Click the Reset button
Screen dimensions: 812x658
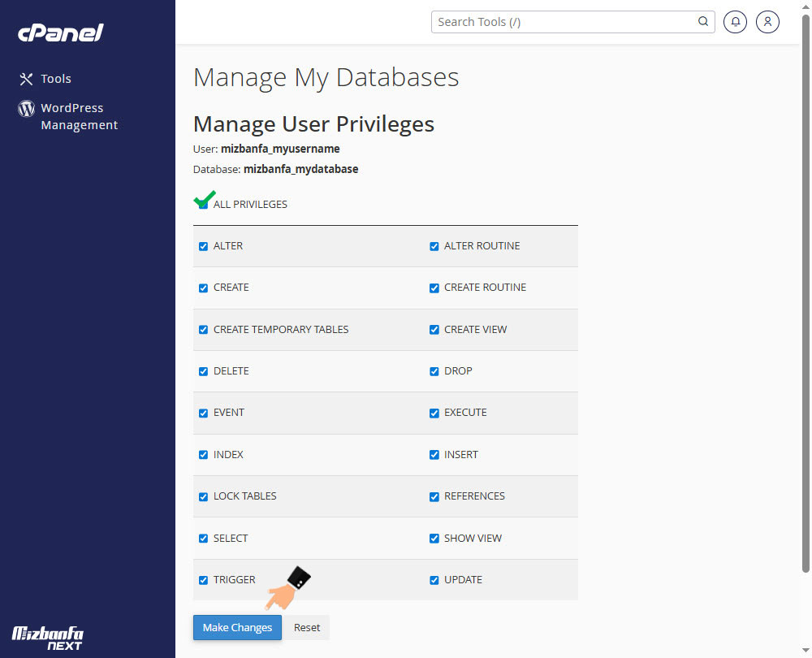[307, 627]
